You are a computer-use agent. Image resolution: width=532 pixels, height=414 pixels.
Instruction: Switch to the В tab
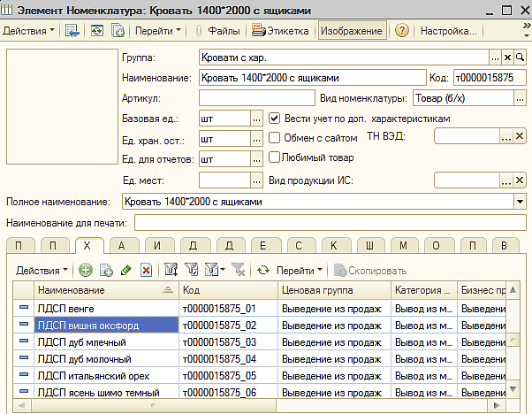coord(504,246)
